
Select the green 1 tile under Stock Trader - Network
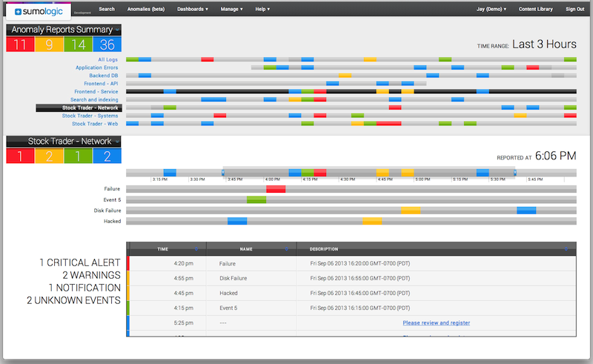(79, 156)
